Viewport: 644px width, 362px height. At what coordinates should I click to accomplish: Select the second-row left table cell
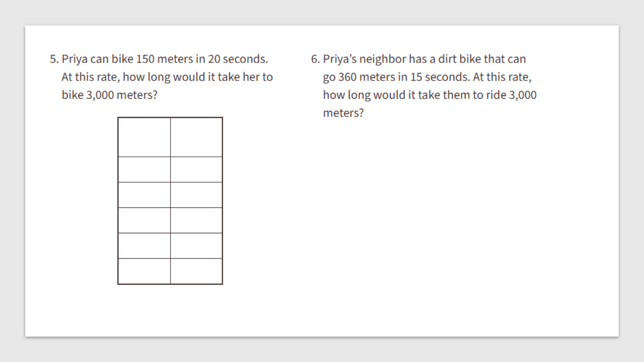coord(144,169)
